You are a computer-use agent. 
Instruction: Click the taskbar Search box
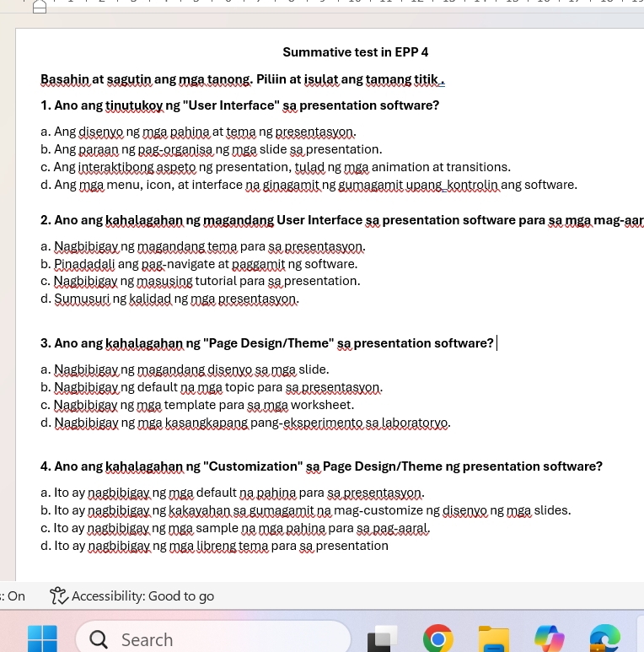pos(213,639)
